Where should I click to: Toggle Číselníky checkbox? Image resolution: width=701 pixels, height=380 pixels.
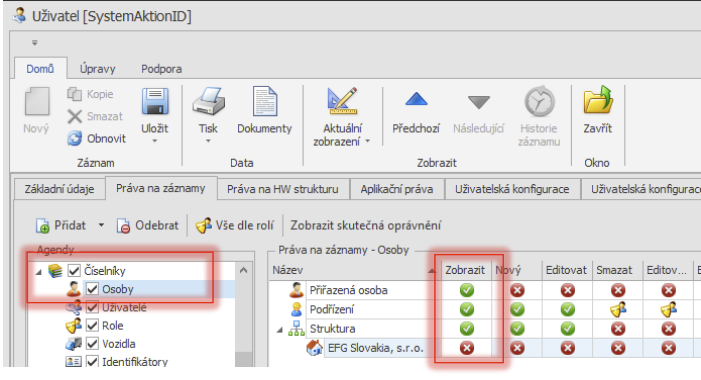pos(74,270)
